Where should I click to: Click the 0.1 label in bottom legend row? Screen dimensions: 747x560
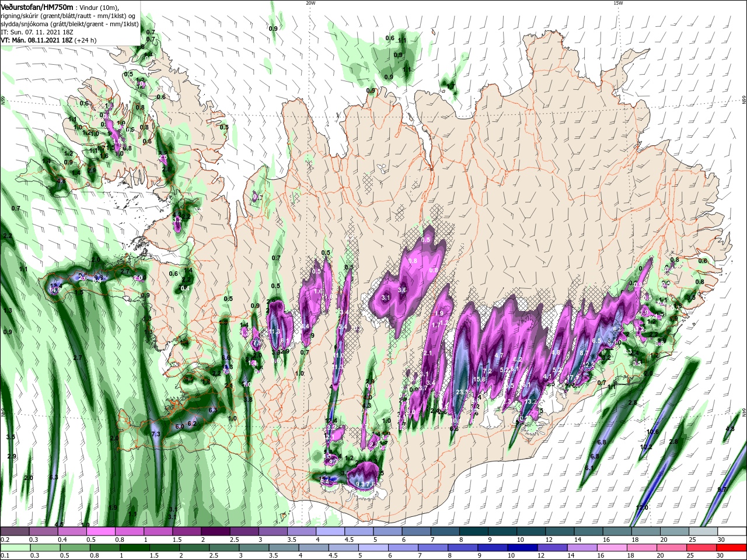click(x=5, y=556)
